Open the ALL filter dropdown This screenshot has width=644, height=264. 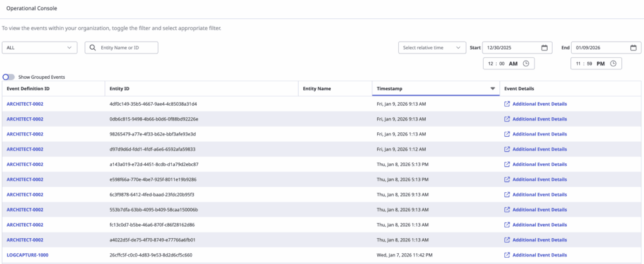(40, 48)
